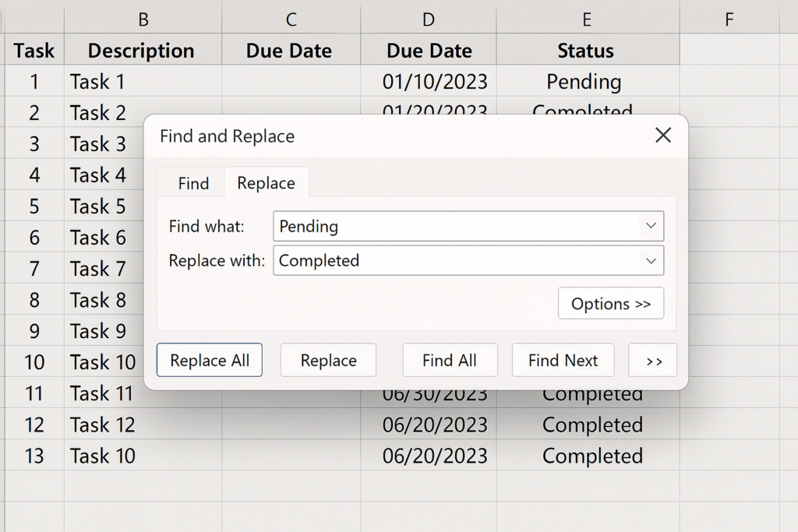798x532 pixels.
Task: Select the Task 12 description cell
Action: pyautogui.click(x=143, y=425)
